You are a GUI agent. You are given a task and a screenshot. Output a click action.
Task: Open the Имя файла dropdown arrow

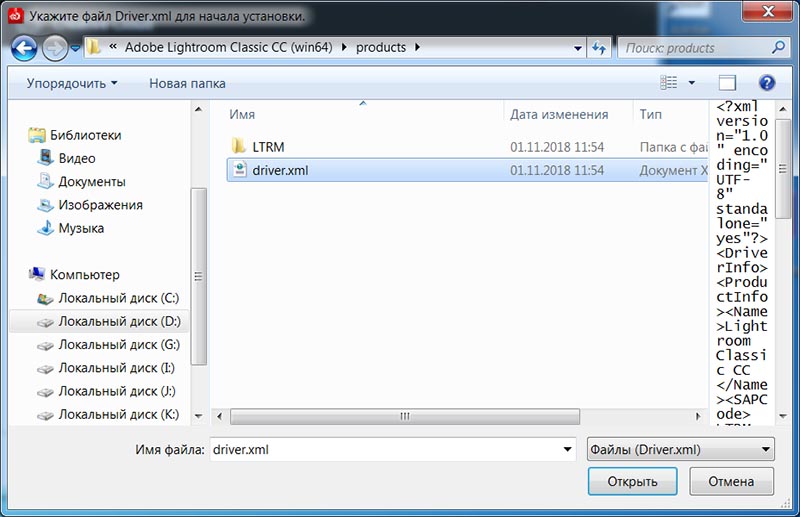(567, 450)
